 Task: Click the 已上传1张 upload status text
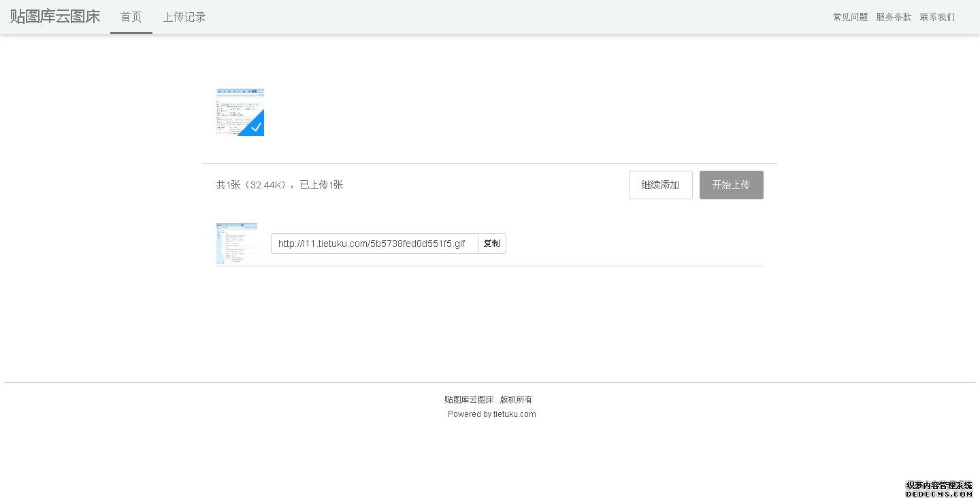[321, 185]
